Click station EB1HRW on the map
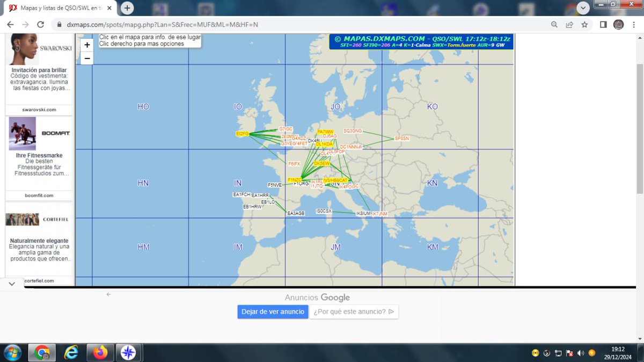Viewport: 644px width, 362px height. point(253,206)
